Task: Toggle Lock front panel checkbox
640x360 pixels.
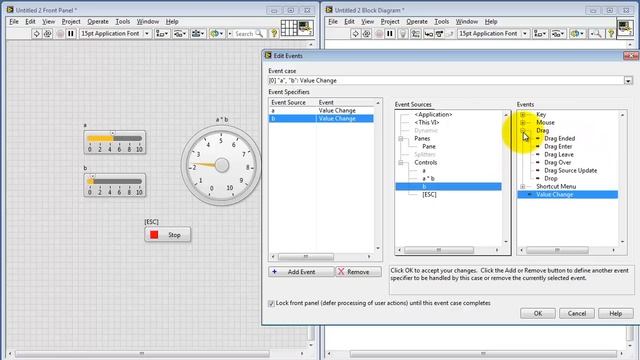Action: 271,303
